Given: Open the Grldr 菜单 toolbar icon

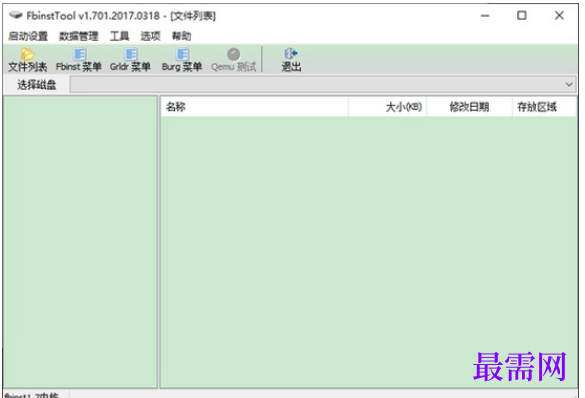Looking at the screenshot, I should tap(131, 54).
